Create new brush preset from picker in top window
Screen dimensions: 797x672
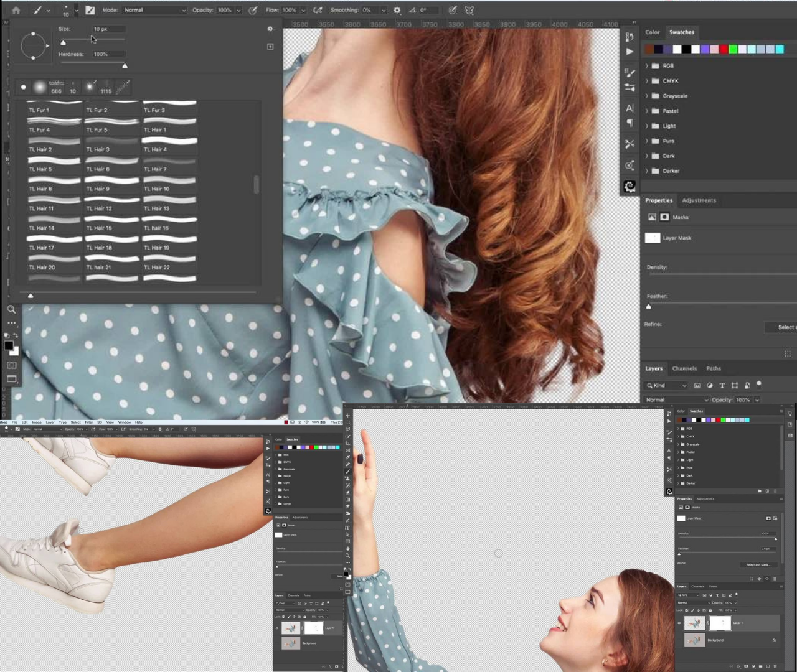[x=270, y=47]
